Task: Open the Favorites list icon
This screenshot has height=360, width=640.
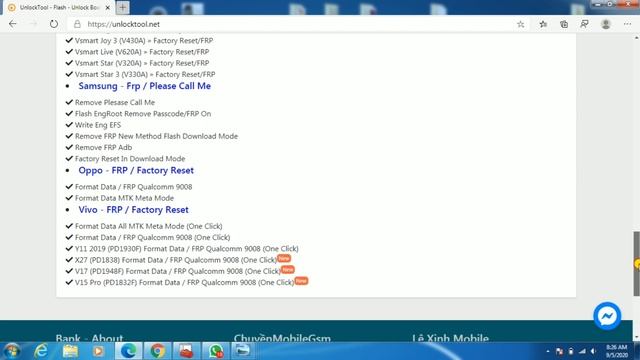Action: pyautogui.click(x=543, y=24)
